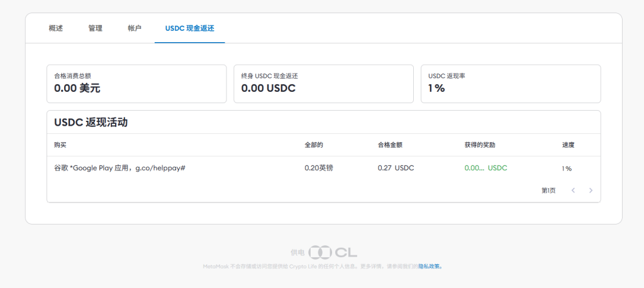Click the green 0.00... USDC reward value
Image resolution: width=644 pixels, height=288 pixels.
coord(486,168)
